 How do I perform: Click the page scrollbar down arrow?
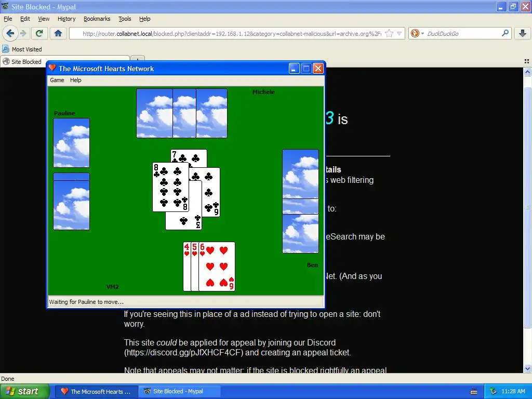tap(527, 368)
